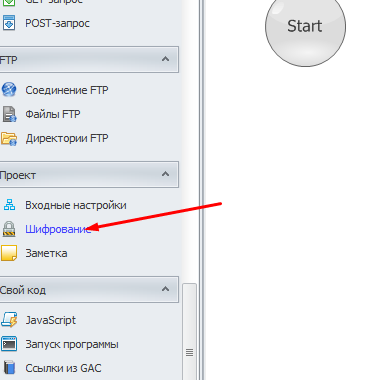Screen dimensions: 365x380
Task: Click the Директории FTP folder icon
Action: 9,138
